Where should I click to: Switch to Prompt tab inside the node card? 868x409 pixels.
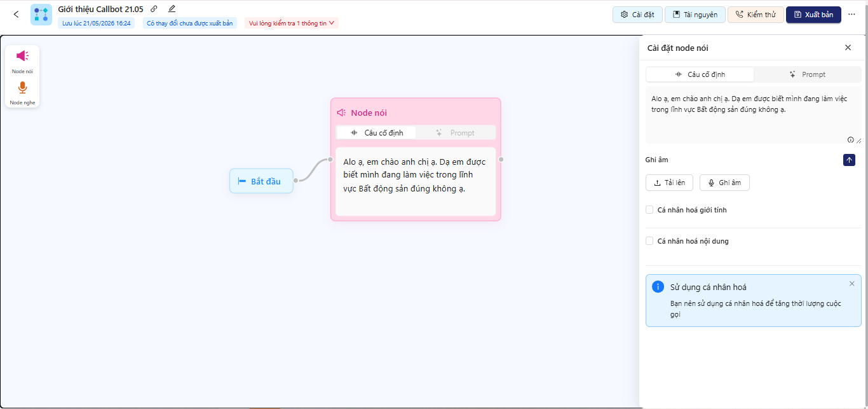pos(455,133)
